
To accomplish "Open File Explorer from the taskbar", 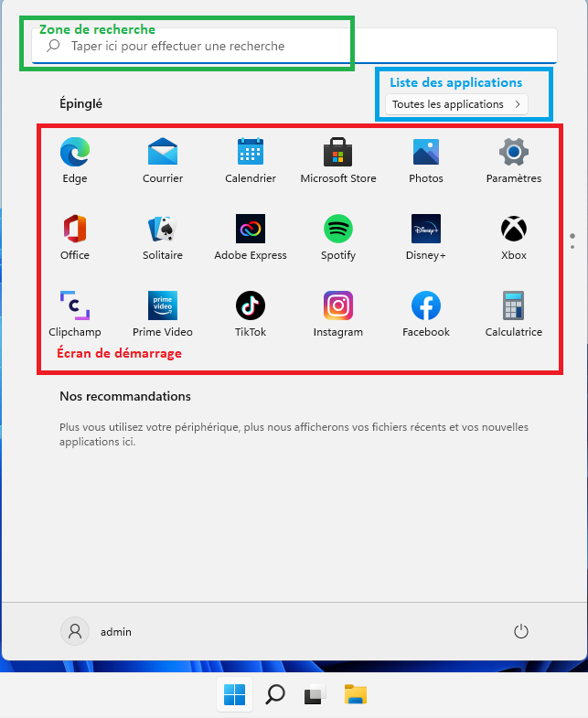I will tap(356, 695).
